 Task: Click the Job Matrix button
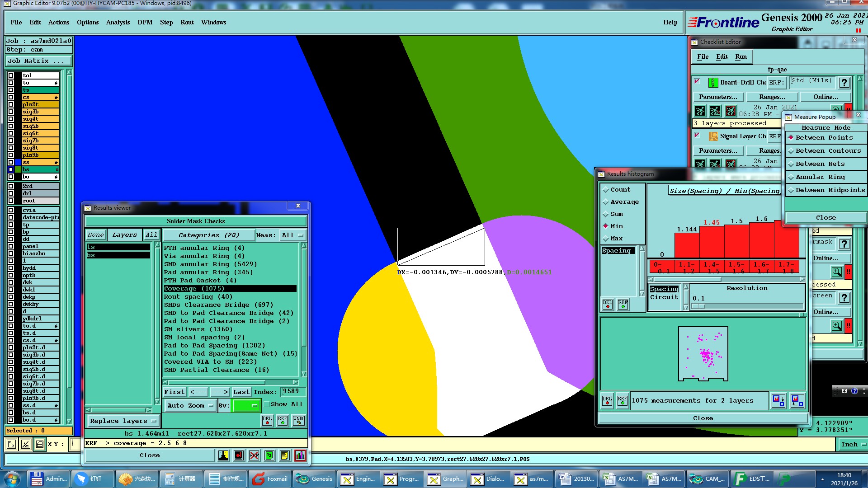point(39,61)
